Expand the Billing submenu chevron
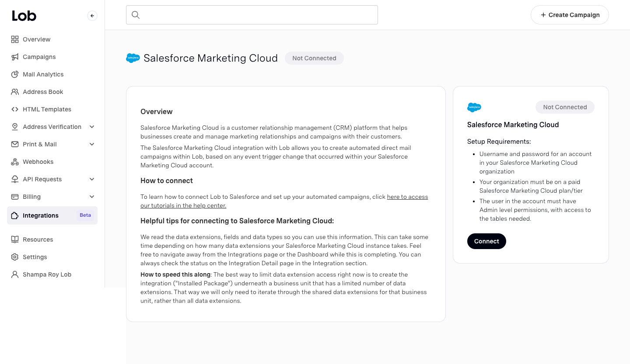The image size is (630, 364). point(92,197)
